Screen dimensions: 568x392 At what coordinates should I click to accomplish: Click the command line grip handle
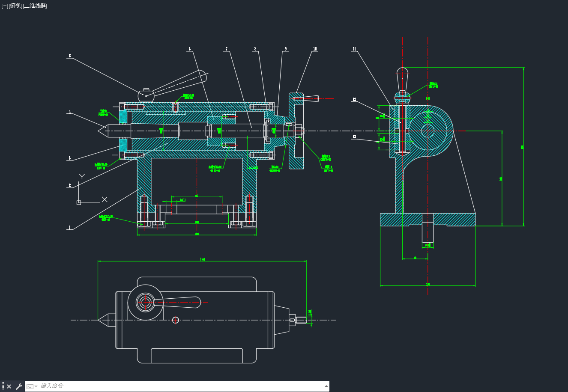pyautogui.click(x=3, y=386)
